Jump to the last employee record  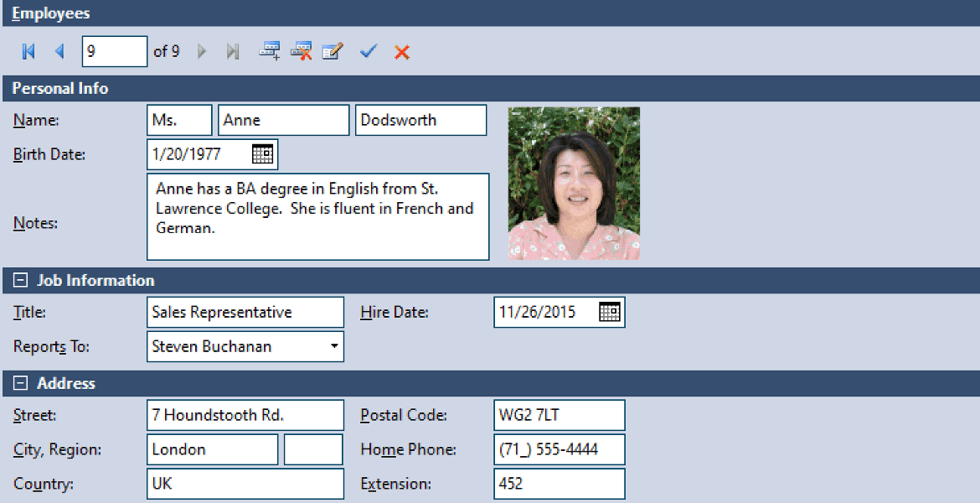coord(233,51)
